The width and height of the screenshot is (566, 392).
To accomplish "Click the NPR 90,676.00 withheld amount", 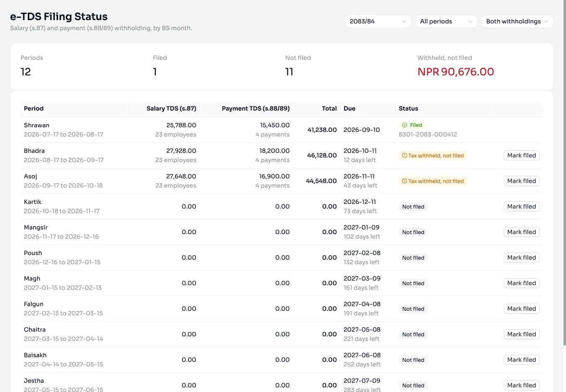I will click(455, 72).
